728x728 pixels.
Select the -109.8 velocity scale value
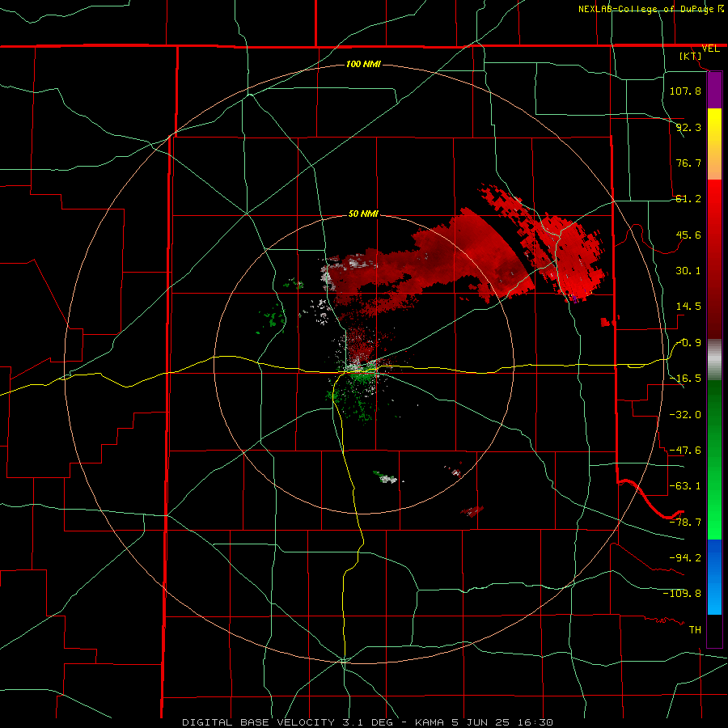[x=682, y=594]
